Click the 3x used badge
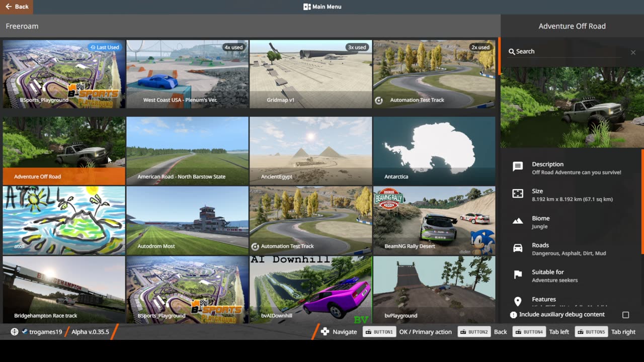The height and width of the screenshot is (362, 644). pos(357,47)
